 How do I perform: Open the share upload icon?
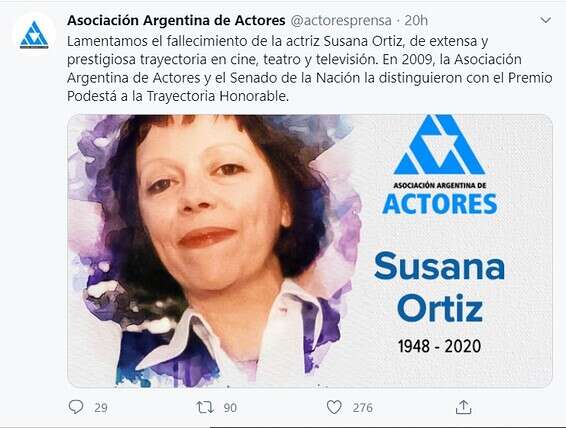pos(463,407)
